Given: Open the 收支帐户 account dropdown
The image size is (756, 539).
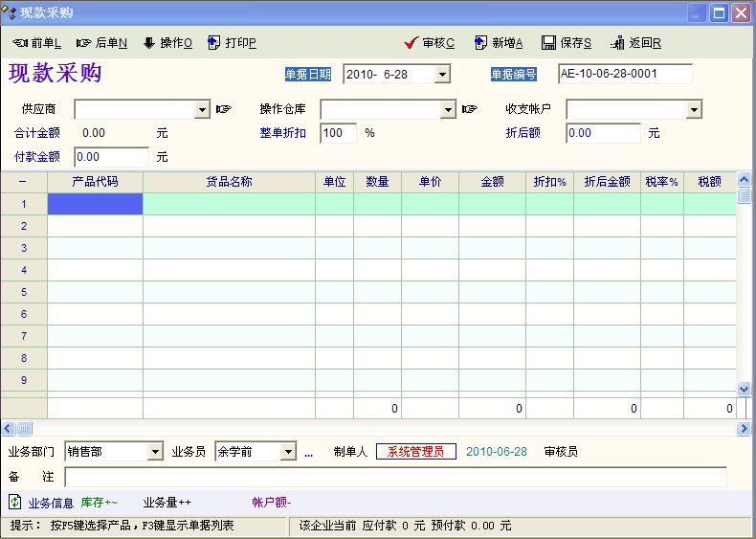Looking at the screenshot, I should (x=695, y=110).
